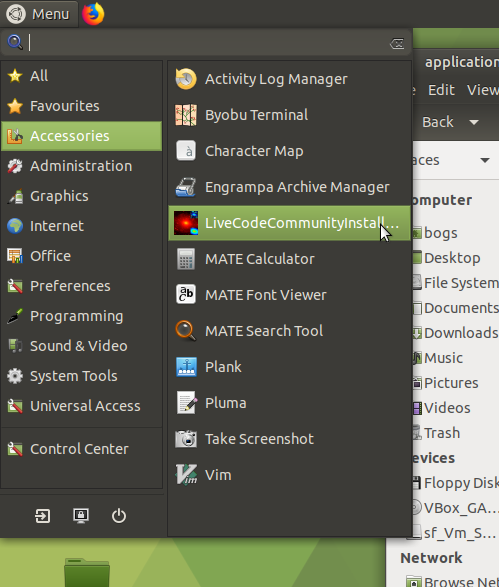Open MATE Font Viewer icon
The width and height of the screenshot is (499, 587).
186,295
